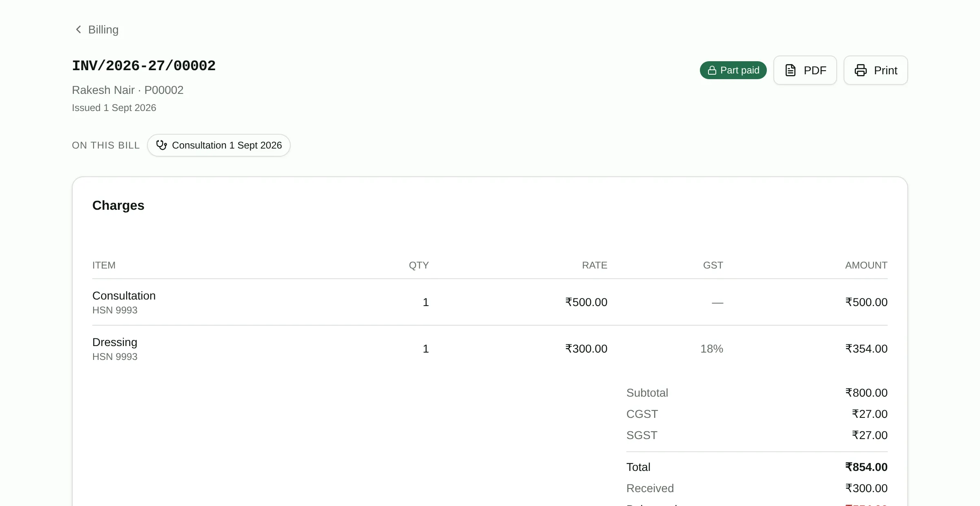Click the Issued 1 Sept 2026 date
The height and width of the screenshot is (506, 980).
[114, 108]
